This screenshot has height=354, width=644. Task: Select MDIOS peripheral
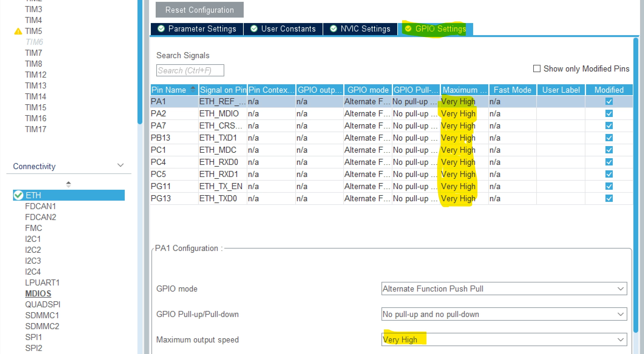(x=38, y=293)
